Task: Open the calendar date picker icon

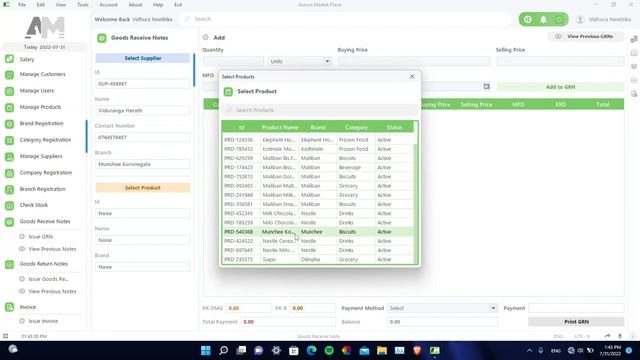Action: pyautogui.click(x=487, y=87)
